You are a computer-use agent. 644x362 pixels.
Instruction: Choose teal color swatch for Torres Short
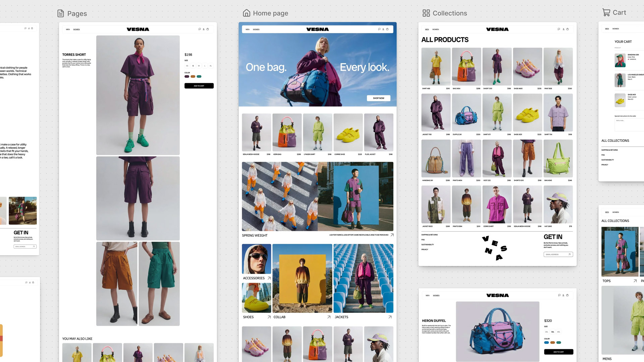pyautogui.click(x=199, y=76)
